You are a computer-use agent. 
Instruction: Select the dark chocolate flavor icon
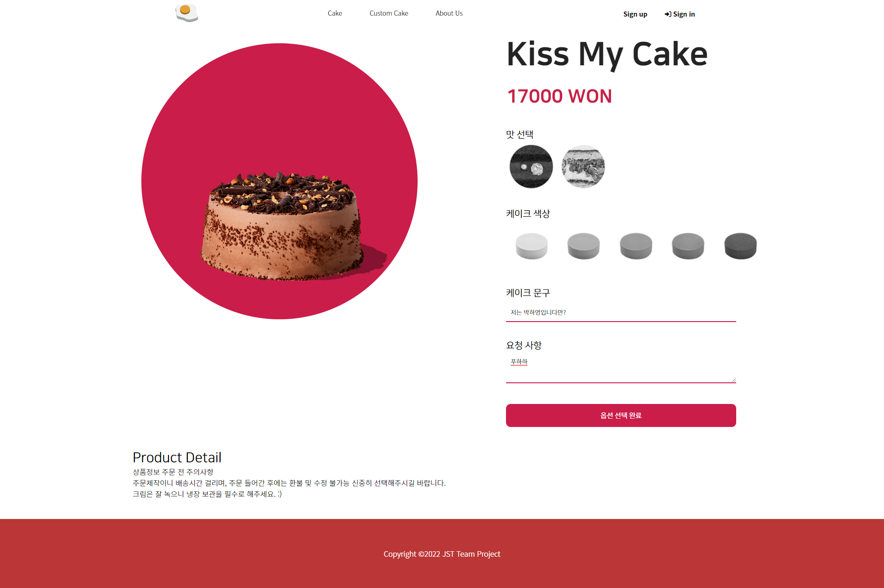point(531,167)
